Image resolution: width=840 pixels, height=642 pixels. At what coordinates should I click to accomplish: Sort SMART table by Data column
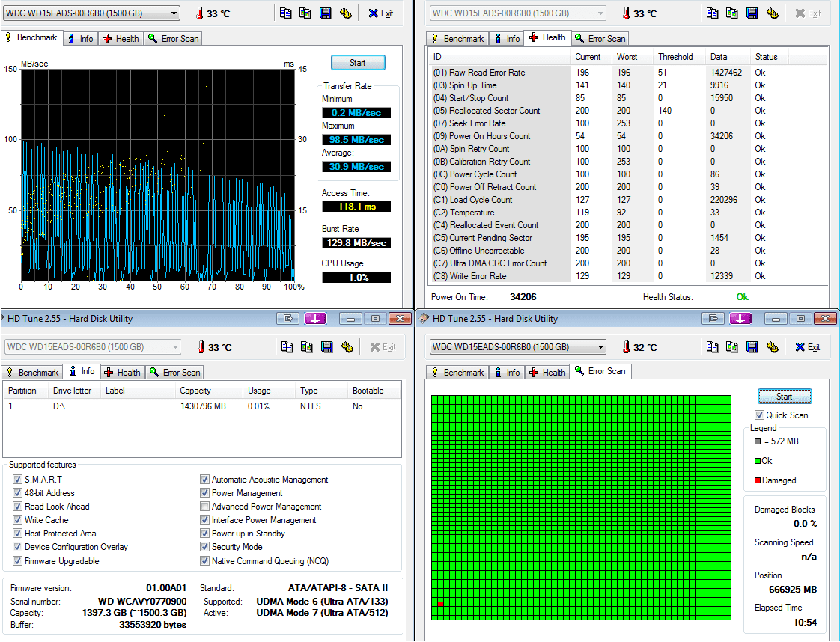(x=727, y=57)
